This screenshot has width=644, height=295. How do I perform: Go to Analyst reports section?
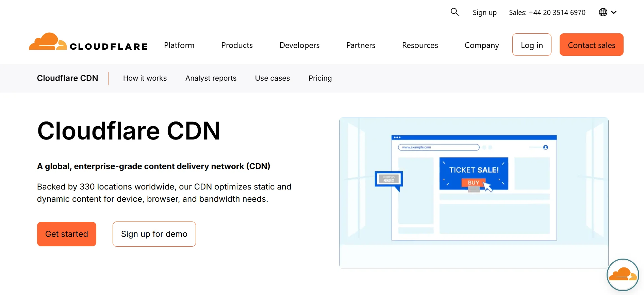(211, 78)
